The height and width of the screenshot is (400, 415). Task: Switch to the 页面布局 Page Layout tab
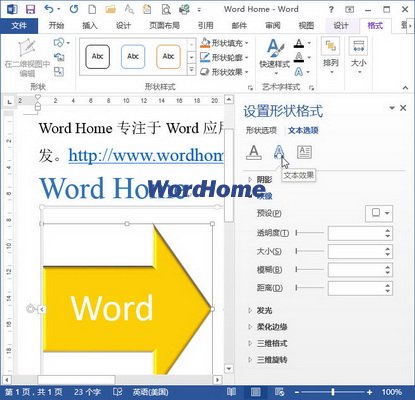pyautogui.click(x=164, y=26)
